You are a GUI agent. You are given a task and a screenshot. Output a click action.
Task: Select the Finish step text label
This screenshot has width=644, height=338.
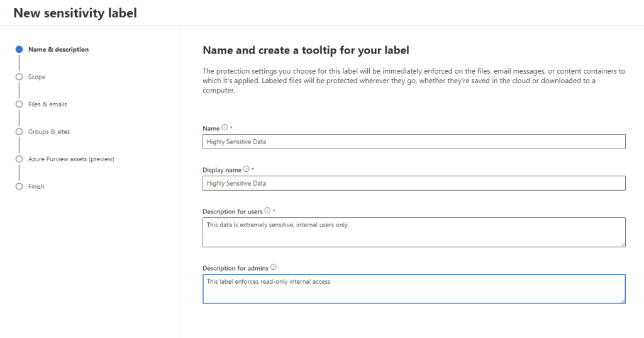click(x=36, y=186)
